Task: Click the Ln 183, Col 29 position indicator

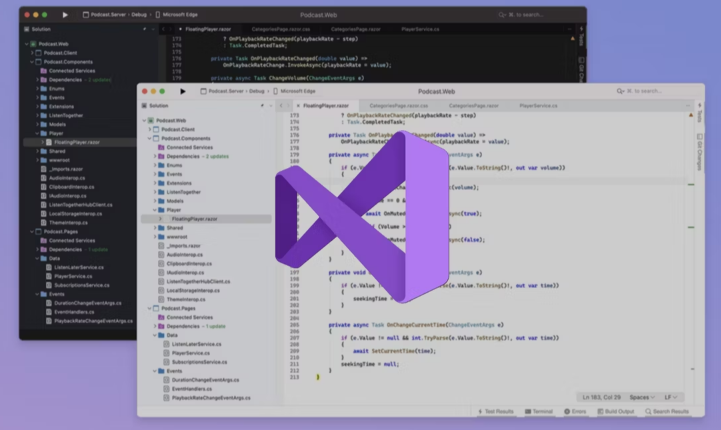Action: tap(601, 397)
